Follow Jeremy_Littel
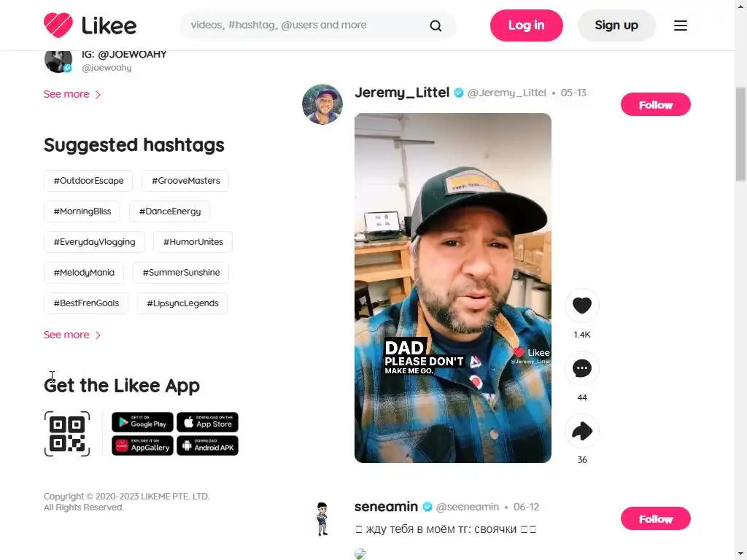The width and height of the screenshot is (747, 560). pyautogui.click(x=656, y=105)
